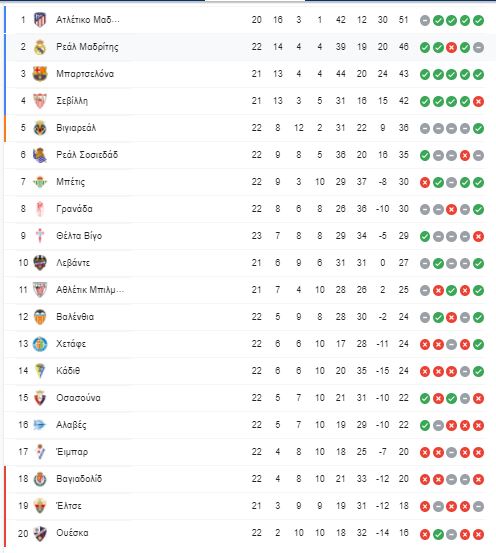This screenshot has width=496, height=553.
Task: Click the Villarreal yellow crest
Action: coord(40,128)
